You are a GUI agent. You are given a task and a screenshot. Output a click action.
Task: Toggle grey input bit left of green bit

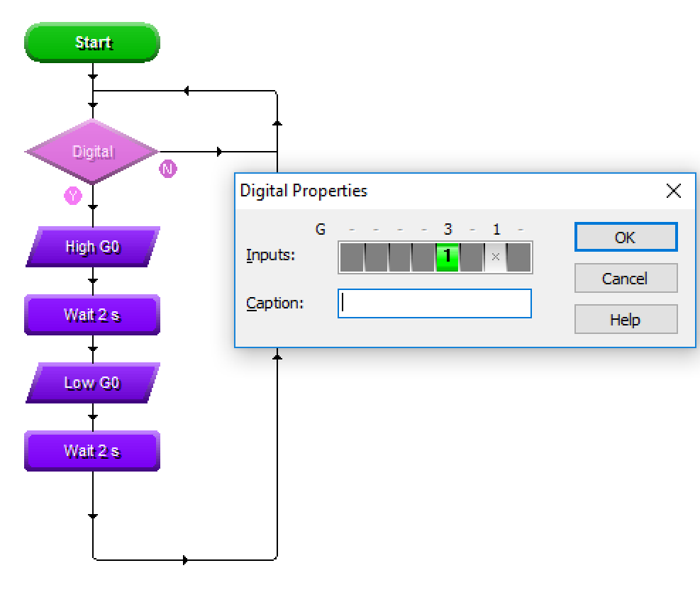[423, 257]
